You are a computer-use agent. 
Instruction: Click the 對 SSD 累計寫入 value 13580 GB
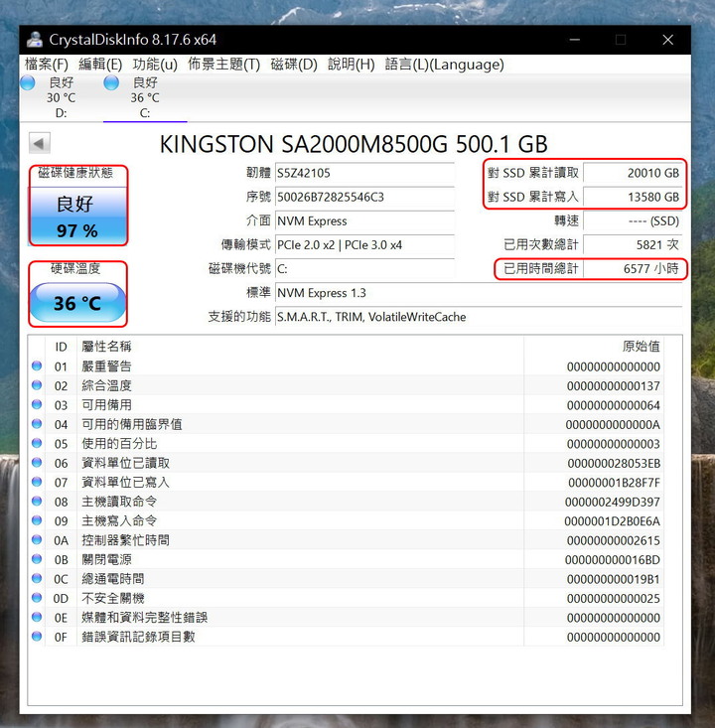pyautogui.click(x=633, y=197)
